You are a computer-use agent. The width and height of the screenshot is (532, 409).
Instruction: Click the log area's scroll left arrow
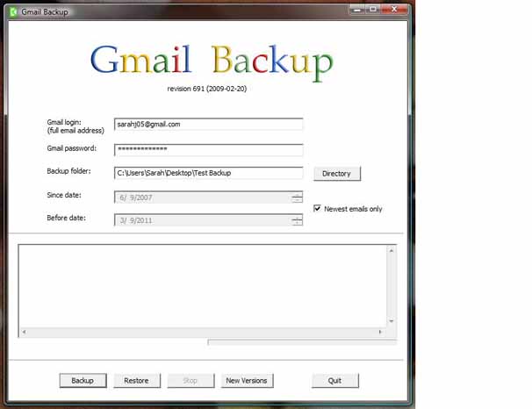[24, 332]
